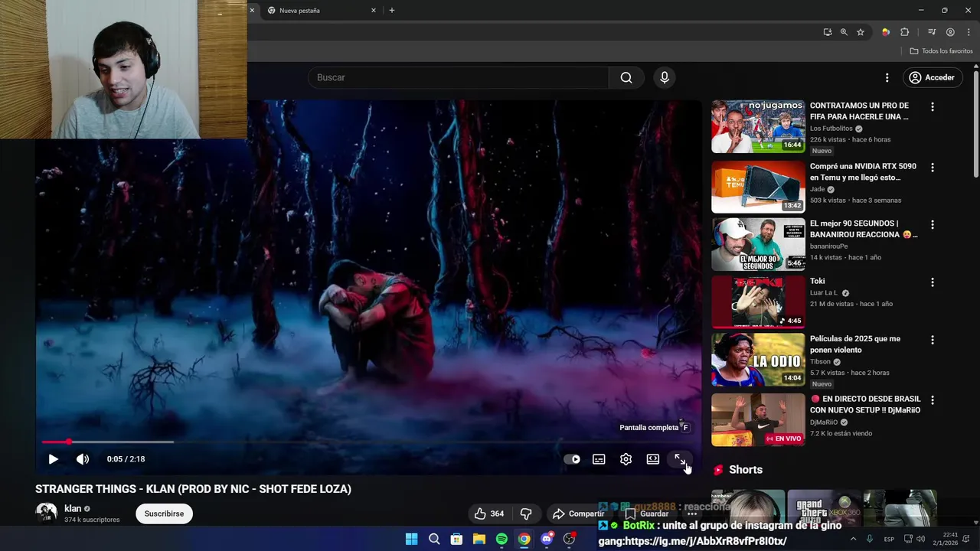Open EL mejor 90 SEGUNDOS video title
Viewport: 980px width, 551px height.
click(863, 229)
